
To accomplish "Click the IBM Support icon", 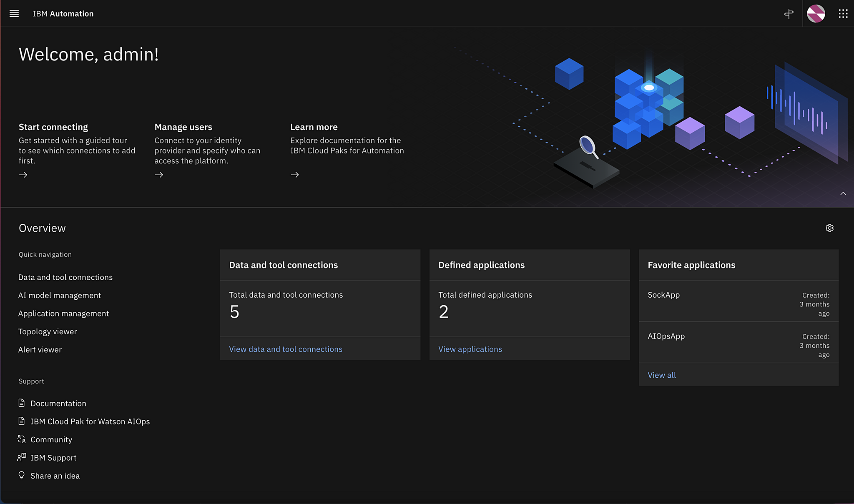I will click(x=22, y=457).
